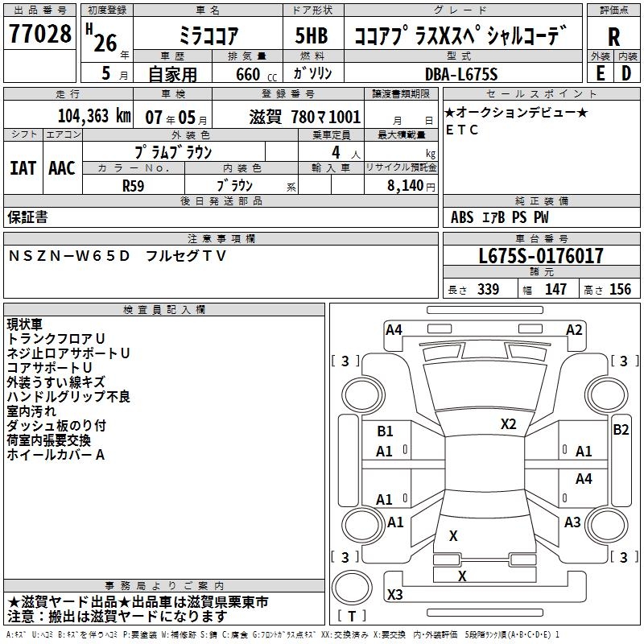The image size is (644, 644).
Task: Select chassis number L675S-0176017
Action: pyautogui.click(x=541, y=256)
